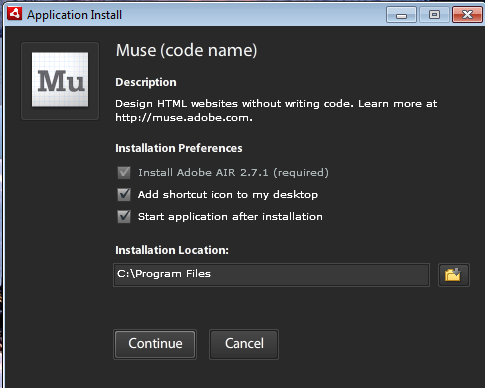Disable Start application after installation
This screenshot has height=388, width=485.
(124, 217)
